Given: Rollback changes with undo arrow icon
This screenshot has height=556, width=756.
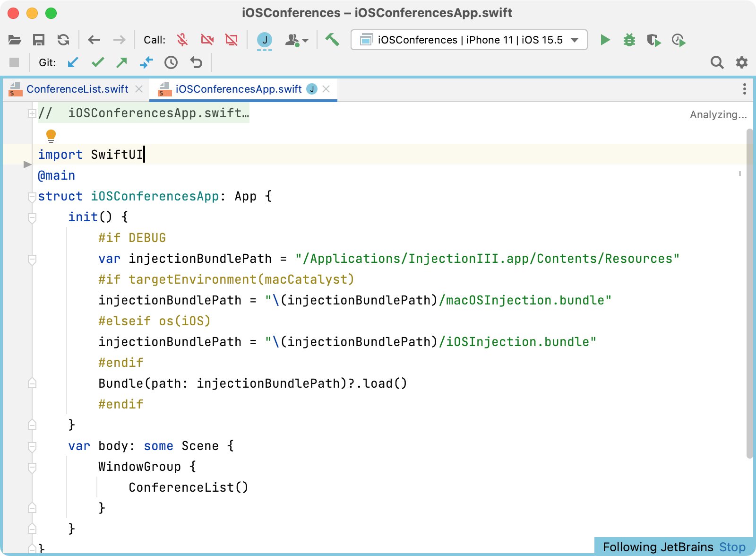Looking at the screenshot, I should click(x=196, y=62).
